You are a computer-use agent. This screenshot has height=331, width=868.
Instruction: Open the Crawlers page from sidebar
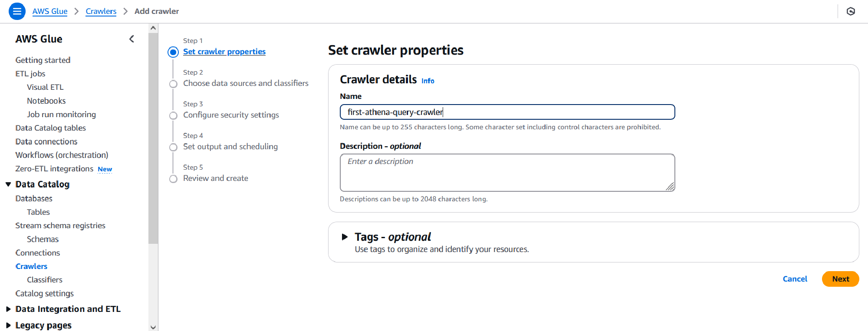[x=31, y=266]
